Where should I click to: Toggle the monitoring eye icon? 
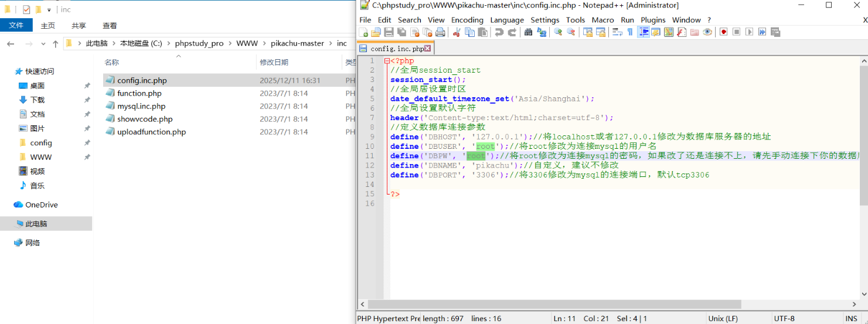point(707,32)
